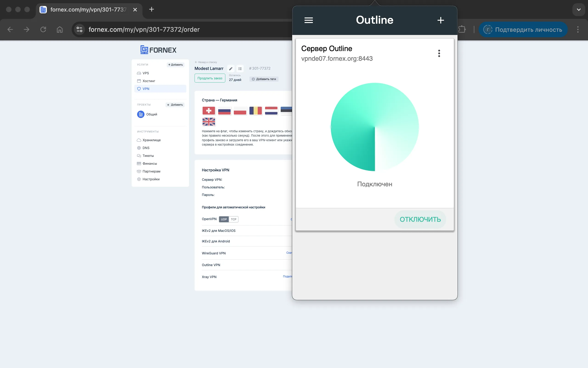Viewport: 588px width, 368px height.
Task: Click the Сервер Outline title
Action: [x=327, y=49]
